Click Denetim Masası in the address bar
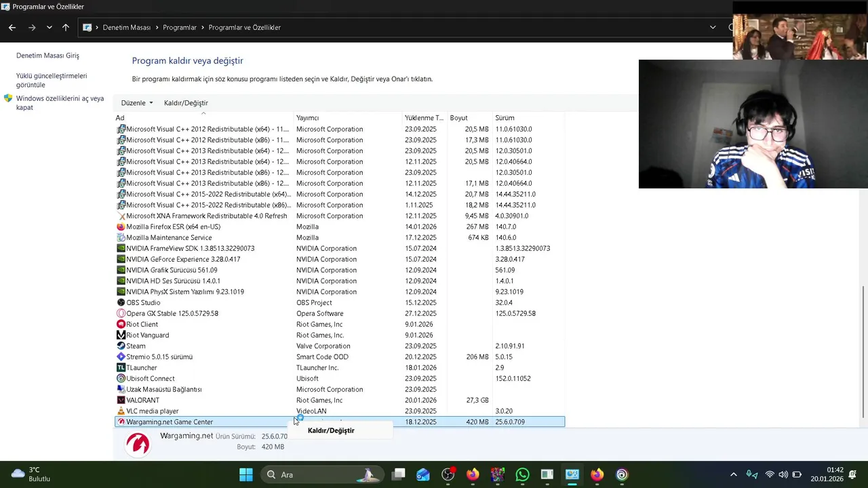This screenshot has width=868, height=488. click(x=127, y=27)
